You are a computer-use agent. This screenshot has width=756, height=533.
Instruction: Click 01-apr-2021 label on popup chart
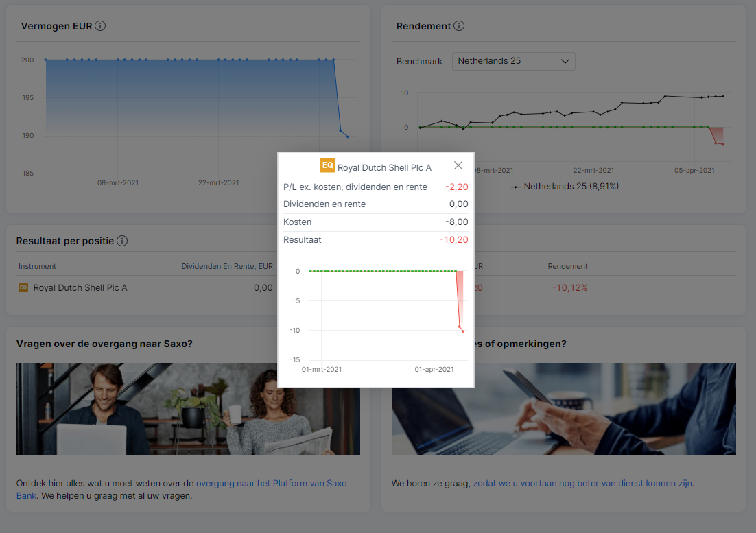[434, 370]
